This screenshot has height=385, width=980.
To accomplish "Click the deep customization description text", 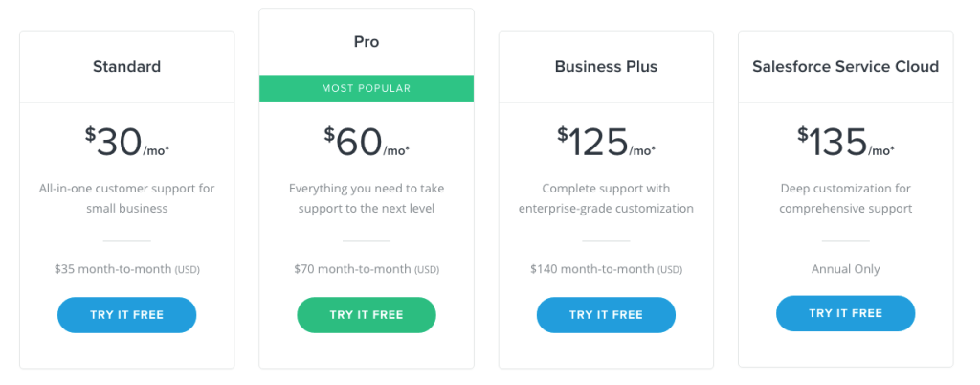I will tap(845, 198).
